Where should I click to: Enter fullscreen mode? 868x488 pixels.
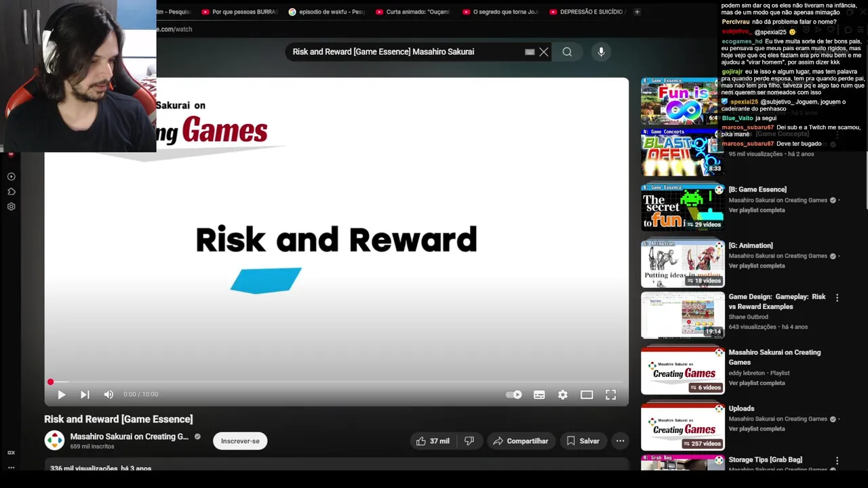tap(610, 394)
